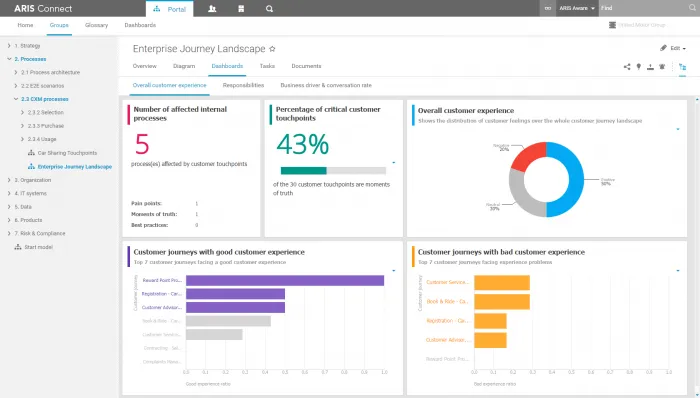Open menu arrow on critical touchpoints widget
This screenshot has height=398, width=700.
click(394, 163)
